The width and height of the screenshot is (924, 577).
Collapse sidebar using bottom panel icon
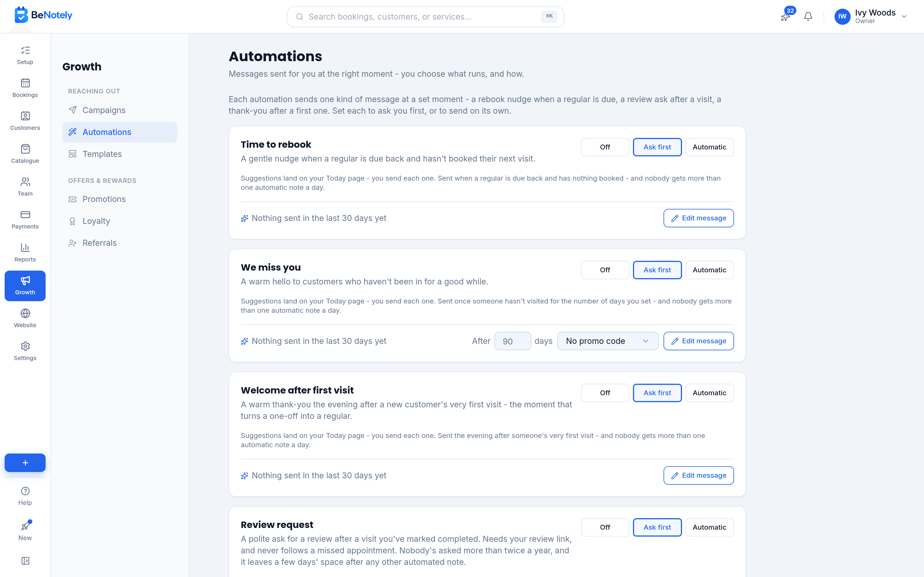point(25,561)
